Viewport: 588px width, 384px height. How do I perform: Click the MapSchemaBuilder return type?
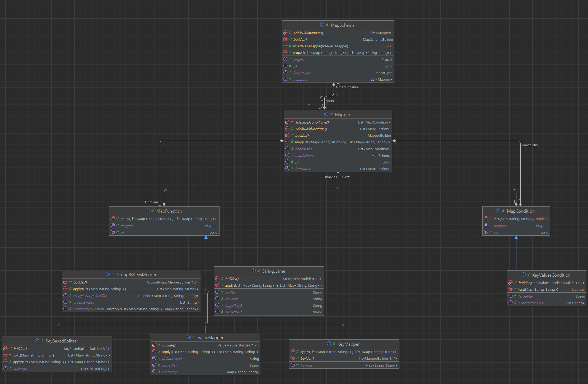tap(378, 39)
